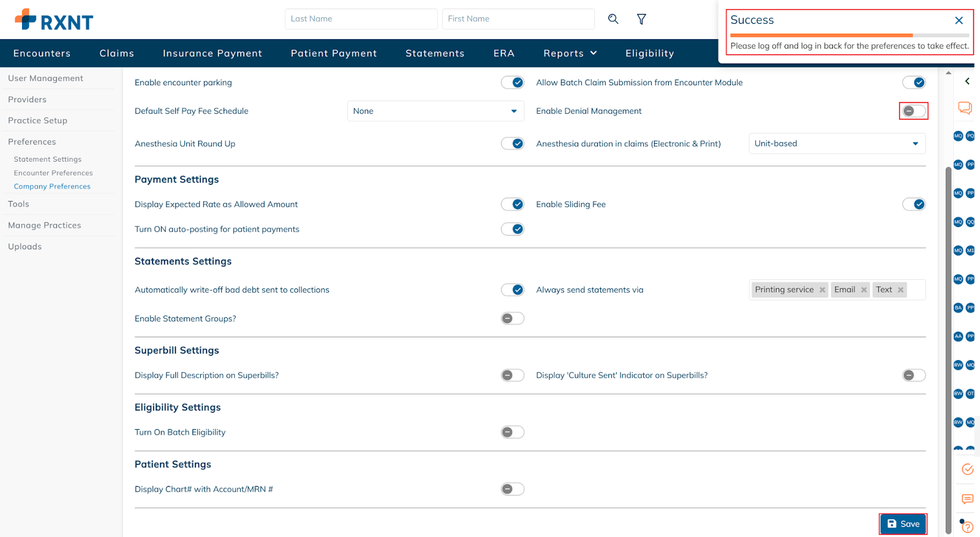Click the orange checkmark tasks icon
Image resolution: width=980 pixels, height=537 pixels.
[967, 469]
